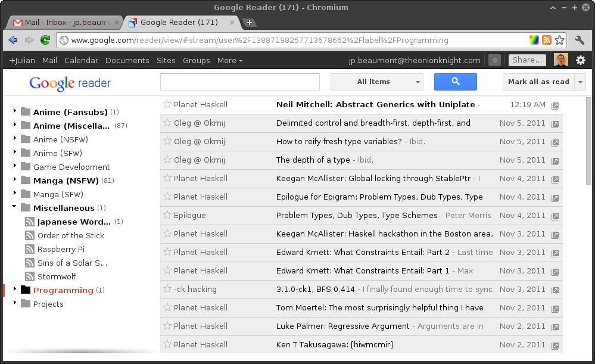Select Japanese Word feed
Screen dimensions: 595x364
(x=74, y=222)
